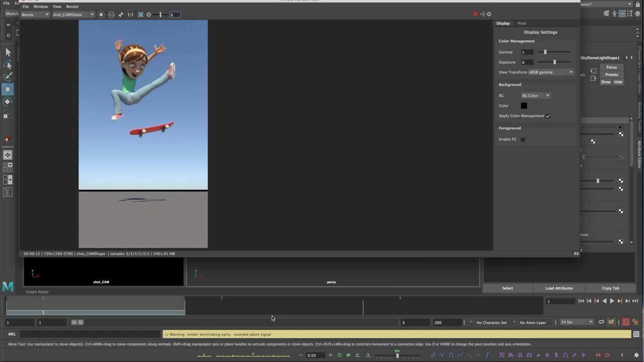Click the Gamma value input field

pos(527,52)
